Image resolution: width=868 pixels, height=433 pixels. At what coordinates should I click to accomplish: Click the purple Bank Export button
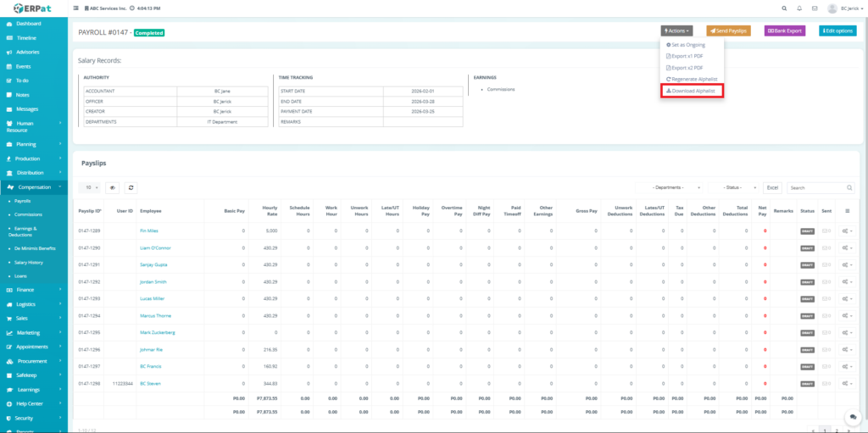784,31
